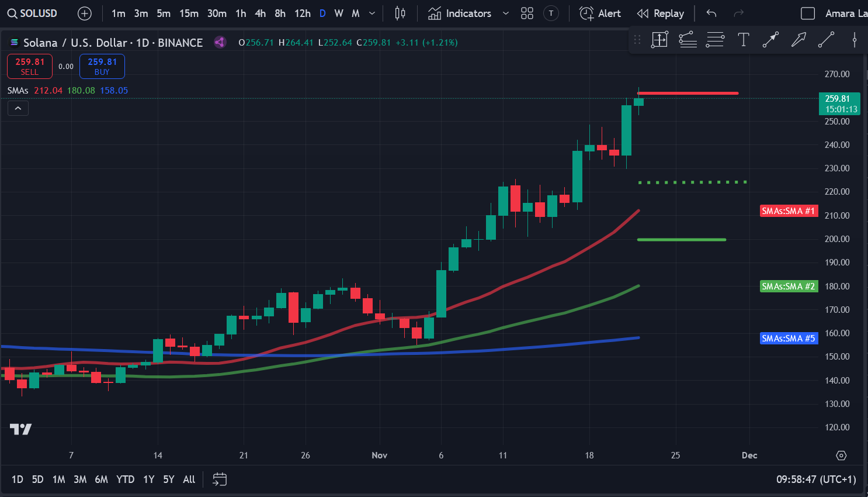Screen dimensions: 868x497
Task: Create a new Alert
Action: tap(600, 13)
